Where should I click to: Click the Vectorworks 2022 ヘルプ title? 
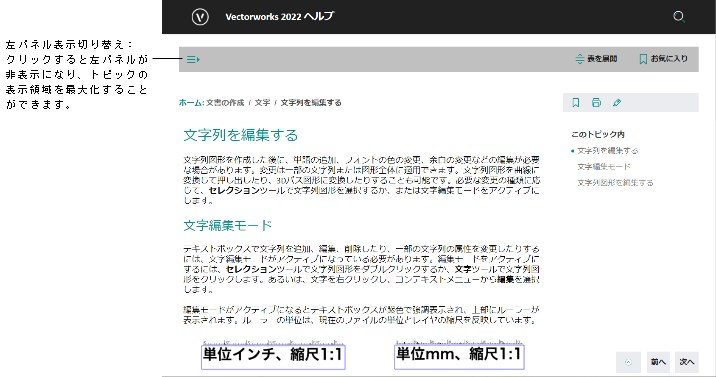tap(279, 16)
